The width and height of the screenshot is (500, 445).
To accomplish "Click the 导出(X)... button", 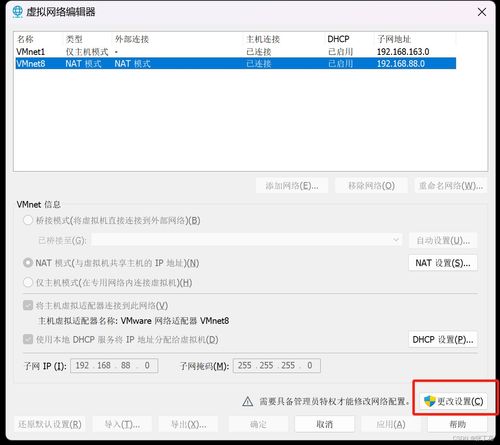I will (188, 424).
